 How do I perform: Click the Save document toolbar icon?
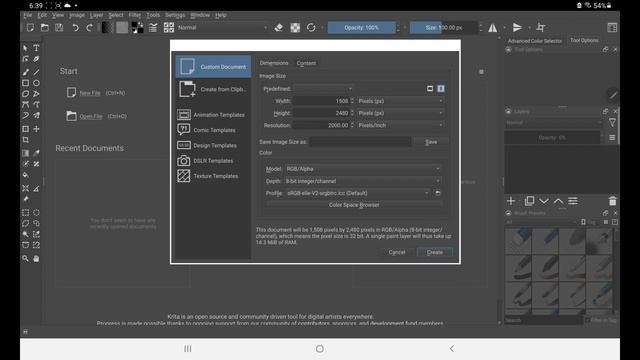pyautogui.click(x=59, y=28)
